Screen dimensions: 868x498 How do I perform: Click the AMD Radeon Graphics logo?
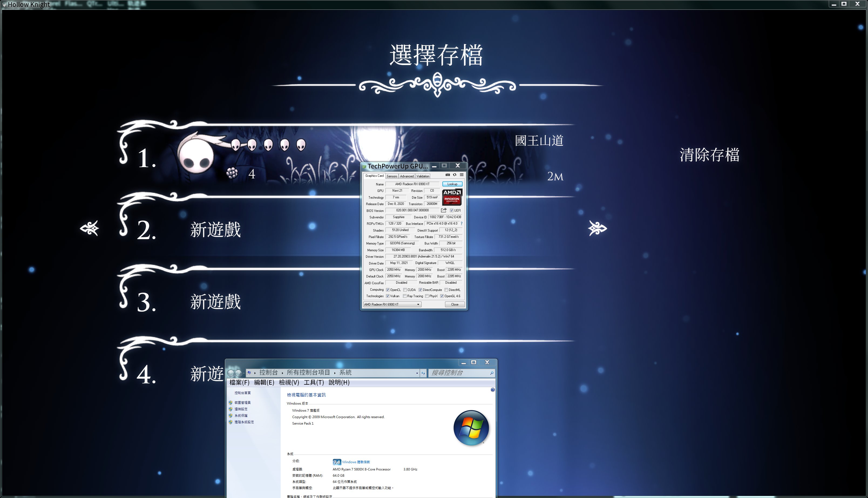[452, 197]
